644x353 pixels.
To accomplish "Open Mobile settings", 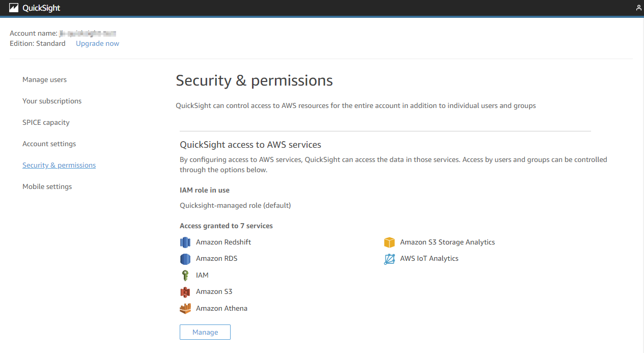I will coord(47,186).
